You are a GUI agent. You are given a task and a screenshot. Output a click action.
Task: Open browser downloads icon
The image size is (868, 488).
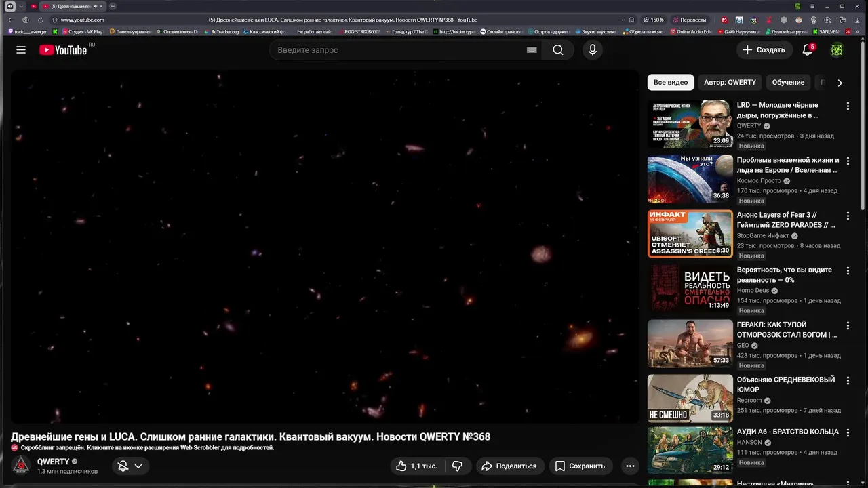(x=859, y=20)
